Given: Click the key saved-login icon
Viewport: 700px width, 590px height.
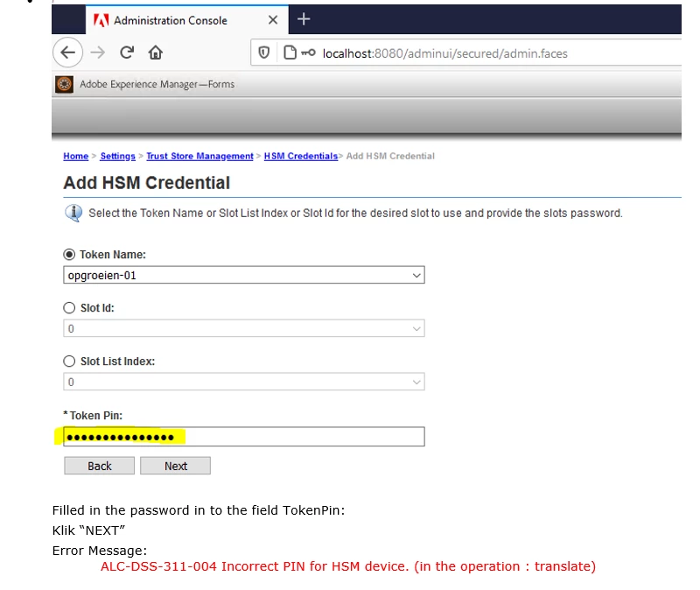Looking at the screenshot, I should [309, 53].
